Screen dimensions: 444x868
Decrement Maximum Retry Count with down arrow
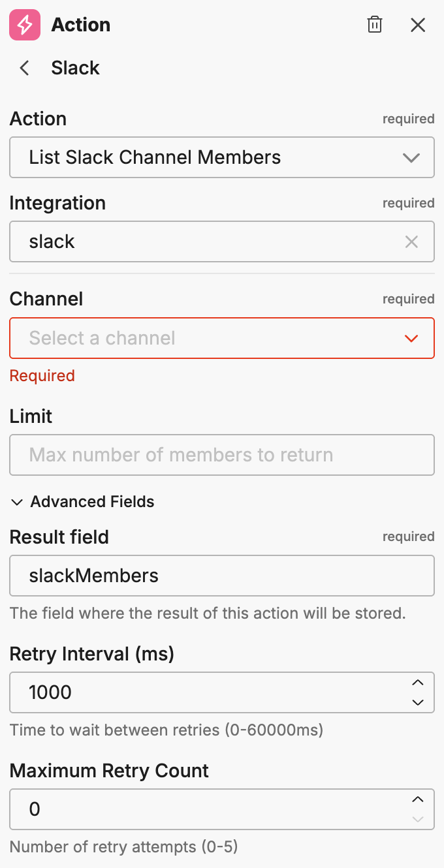tap(418, 819)
